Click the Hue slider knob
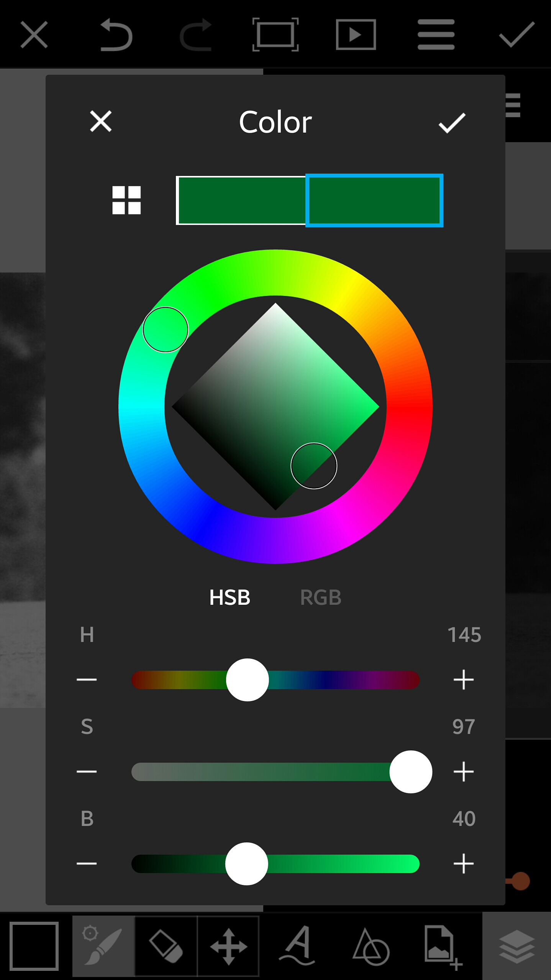The height and width of the screenshot is (980, 551). coord(248,680)
